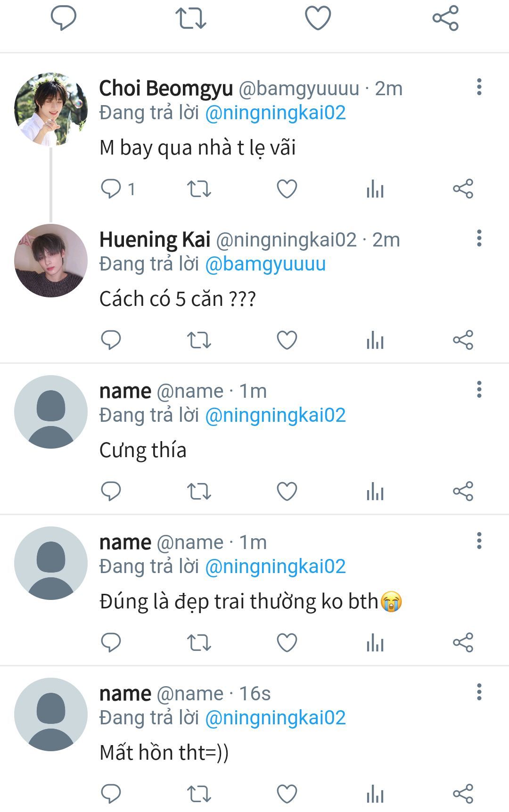
Task: Open the @bamgyuuuu mention link
Action: tap(265, 264)
